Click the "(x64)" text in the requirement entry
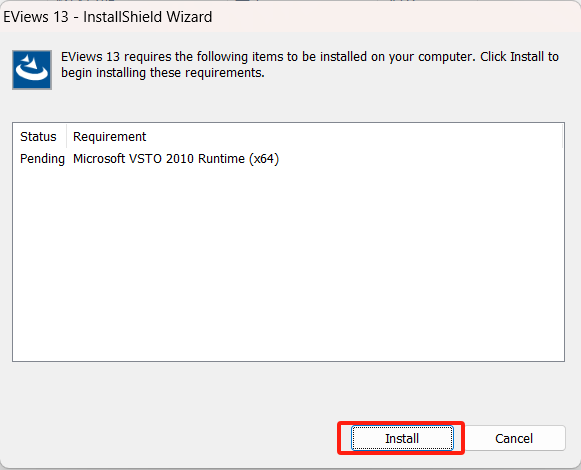581x470 pixels. pos(264,159)
